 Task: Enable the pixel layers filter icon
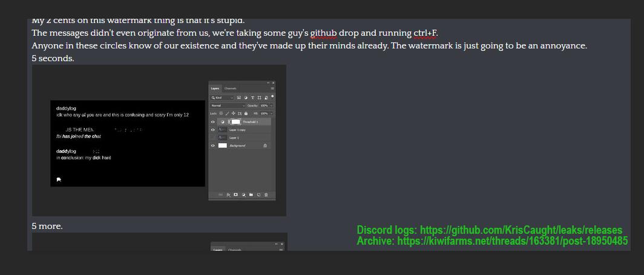click(238, 98)
